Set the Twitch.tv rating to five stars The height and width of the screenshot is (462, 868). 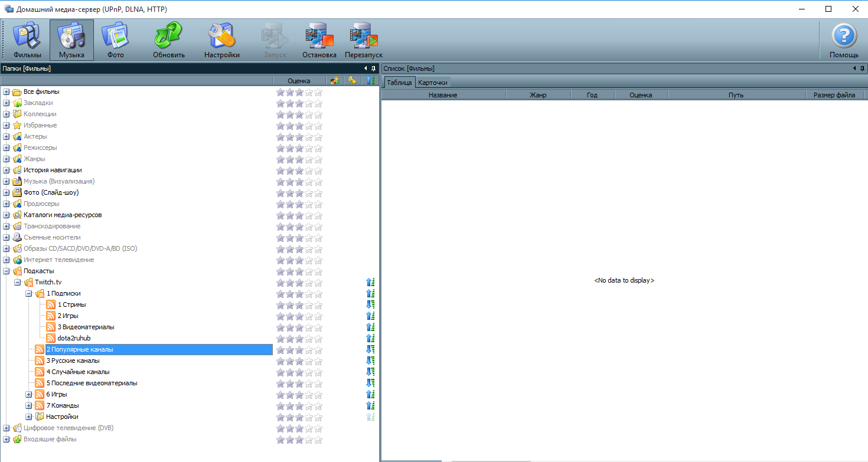pos(318,283)
